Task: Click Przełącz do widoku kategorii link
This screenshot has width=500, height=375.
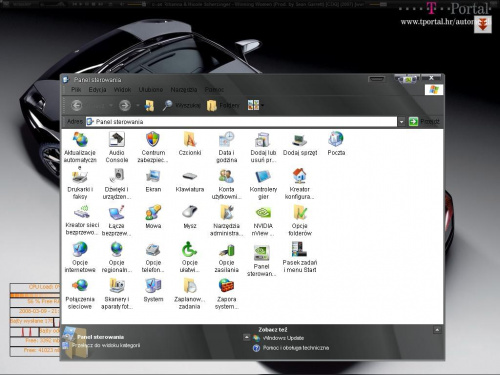Action: 106,345
